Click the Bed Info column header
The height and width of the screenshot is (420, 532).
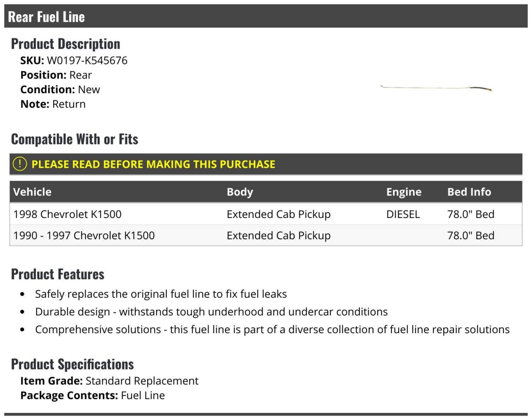pos(469,192)
